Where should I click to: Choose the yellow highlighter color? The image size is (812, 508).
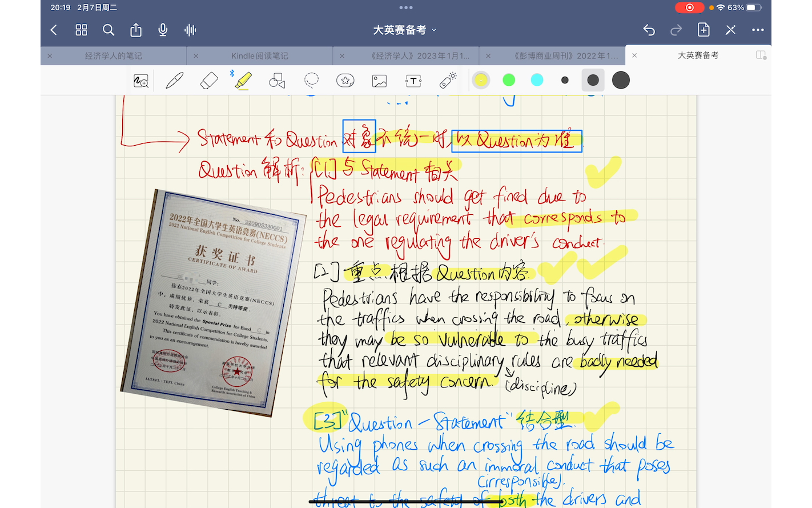click(x=481, y=80)
